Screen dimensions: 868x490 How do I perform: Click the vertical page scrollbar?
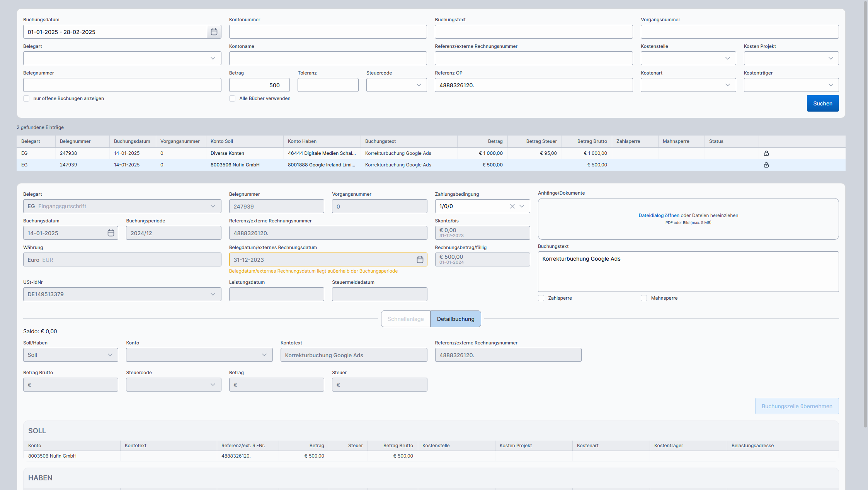865,212
